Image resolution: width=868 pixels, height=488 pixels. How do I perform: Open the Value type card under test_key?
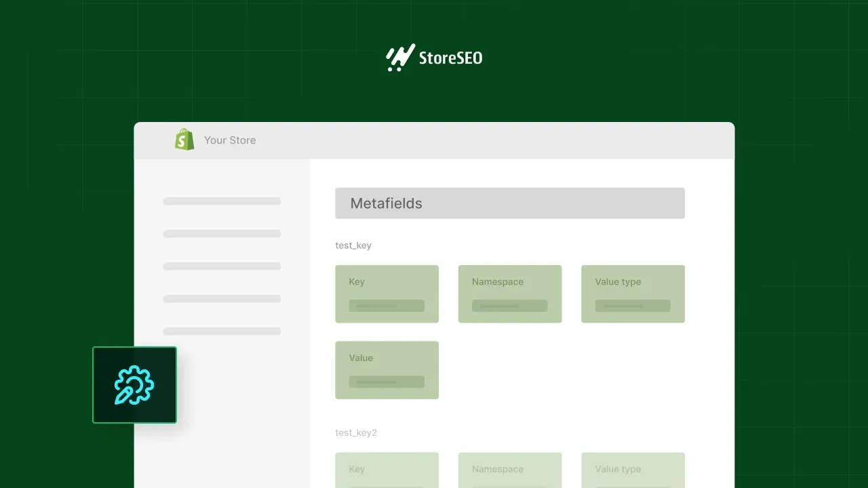633,294
